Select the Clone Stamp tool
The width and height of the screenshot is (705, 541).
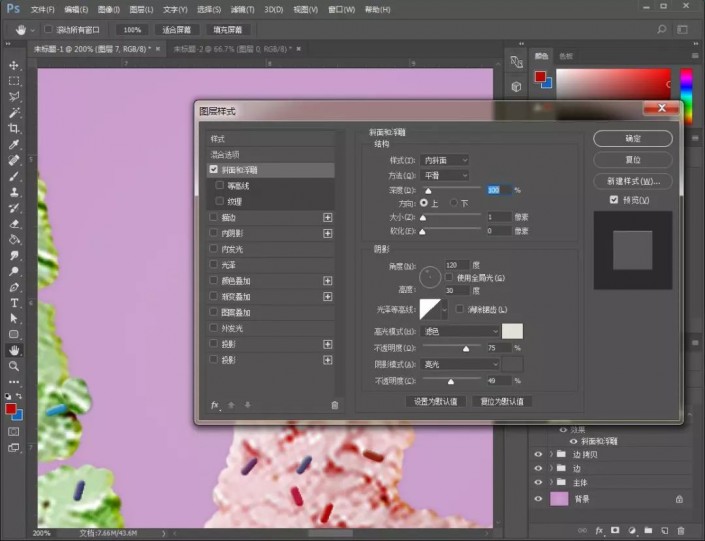(14, 192)
